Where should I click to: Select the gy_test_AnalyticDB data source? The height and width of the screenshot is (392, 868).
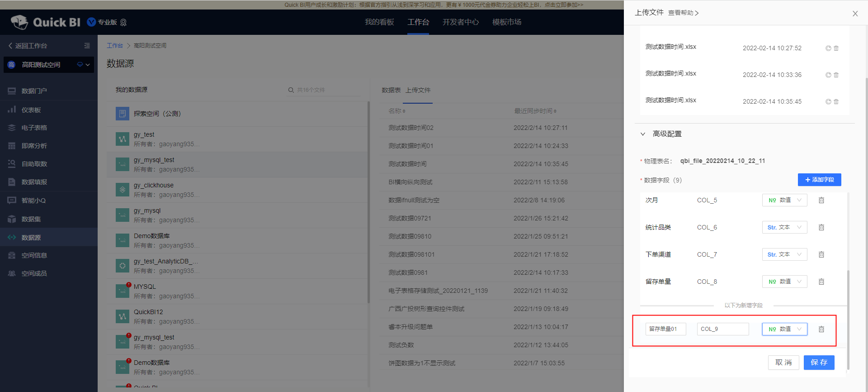tap(238, 266)
